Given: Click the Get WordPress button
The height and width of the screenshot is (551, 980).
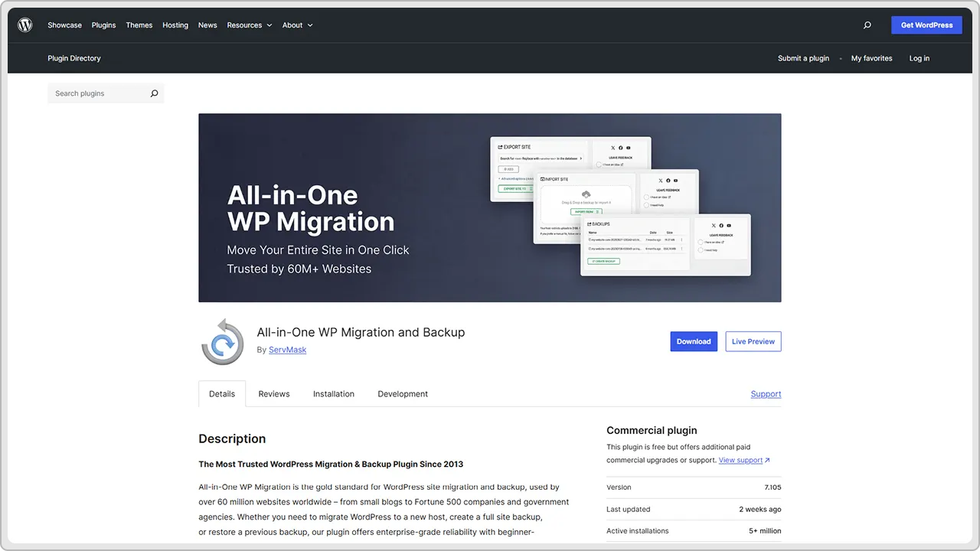Looking at the screenshot, I should tap(926, 25).
